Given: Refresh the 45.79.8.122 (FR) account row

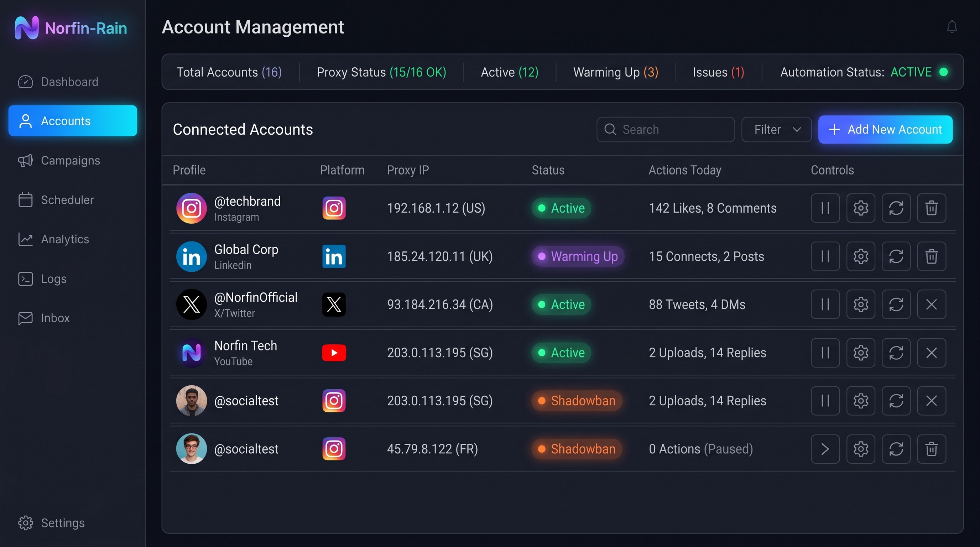Looking at the screenshot, I should click(896, 449).
